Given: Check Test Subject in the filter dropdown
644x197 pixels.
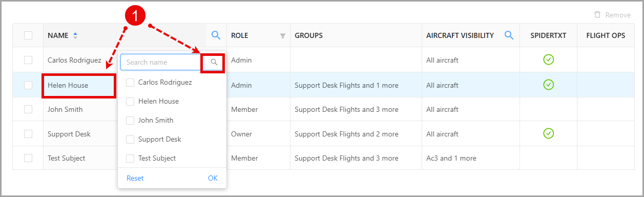Looking at the screenshot, I should coord(130,158).
